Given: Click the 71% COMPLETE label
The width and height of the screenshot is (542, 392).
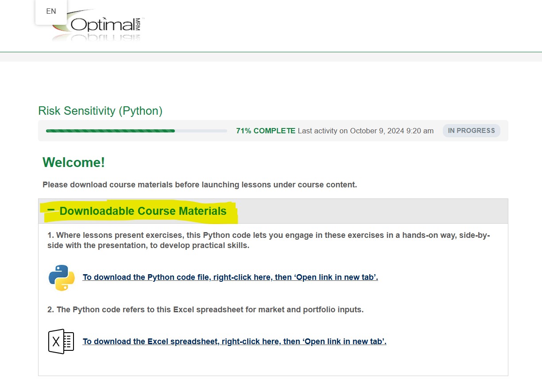Looking at the screenshot, I should pyautogui.click(x=265, y=131).
